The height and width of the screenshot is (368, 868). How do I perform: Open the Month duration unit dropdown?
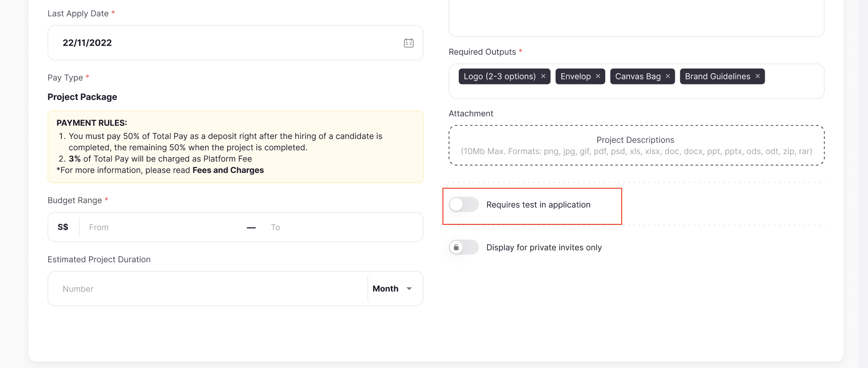386,289
